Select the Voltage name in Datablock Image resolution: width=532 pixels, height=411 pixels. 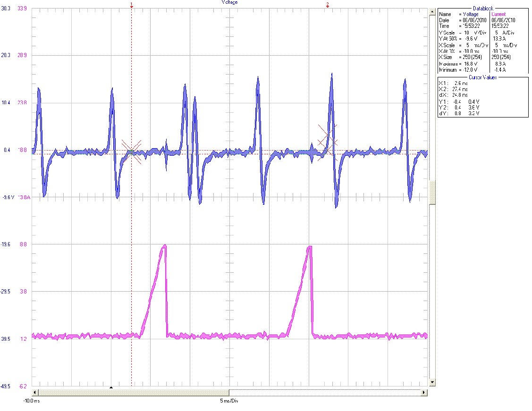pos(470,15)
